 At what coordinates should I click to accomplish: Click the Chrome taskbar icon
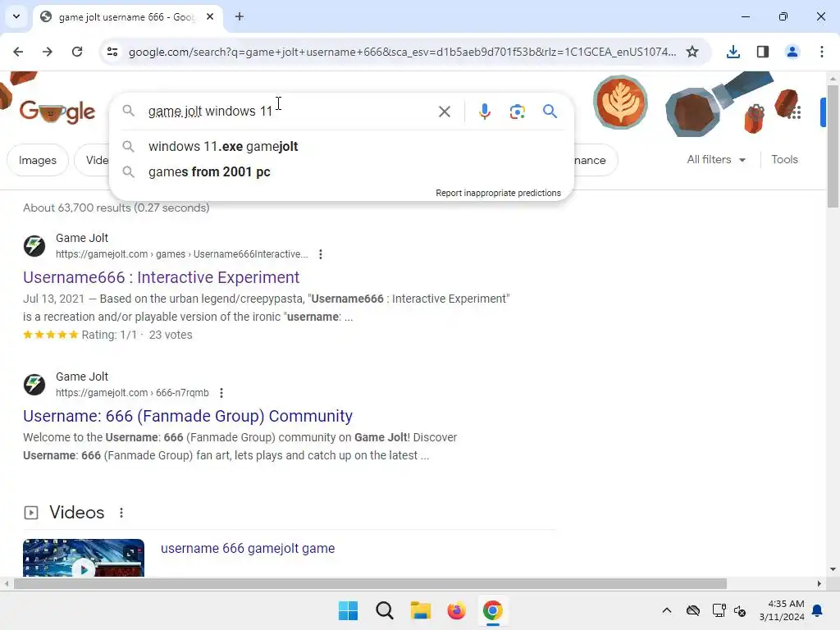click(493, 610)
